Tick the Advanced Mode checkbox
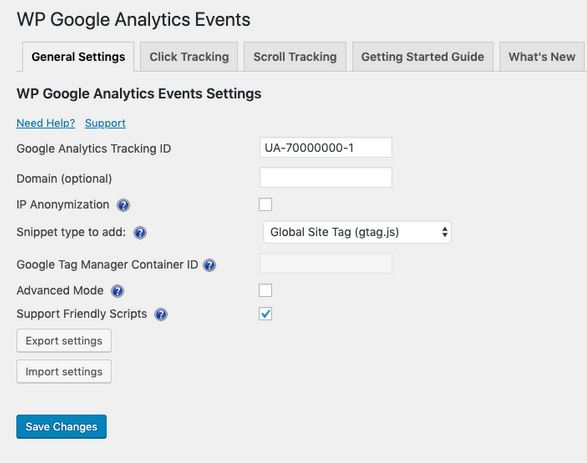 click(265, 290)
